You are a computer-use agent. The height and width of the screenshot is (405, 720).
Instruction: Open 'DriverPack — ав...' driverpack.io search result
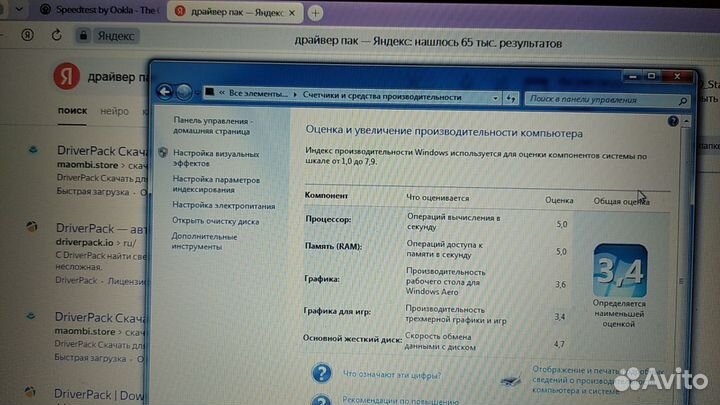pyautogui.click(x=99, y=228)
